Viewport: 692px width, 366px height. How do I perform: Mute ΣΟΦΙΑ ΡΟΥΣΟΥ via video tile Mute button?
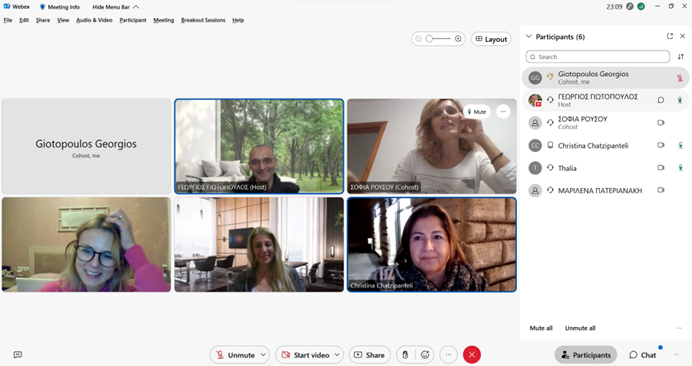[x=477, y=112]
